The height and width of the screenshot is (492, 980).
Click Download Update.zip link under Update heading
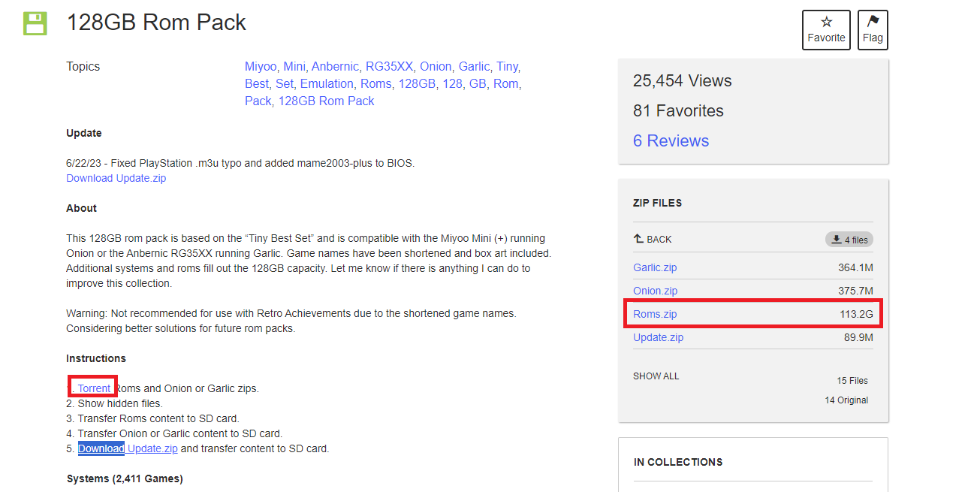[116, 178]
